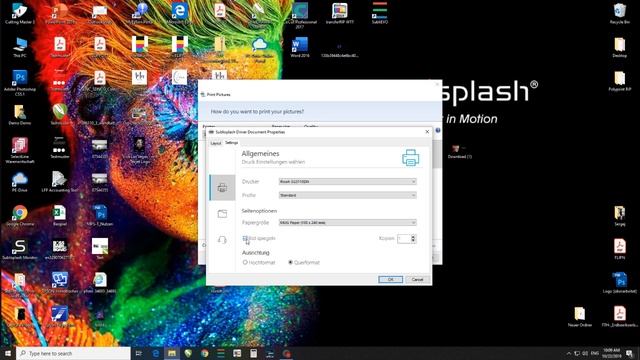
Task: Open Edge from the taskbar
Action: click(x=156, y=353)
